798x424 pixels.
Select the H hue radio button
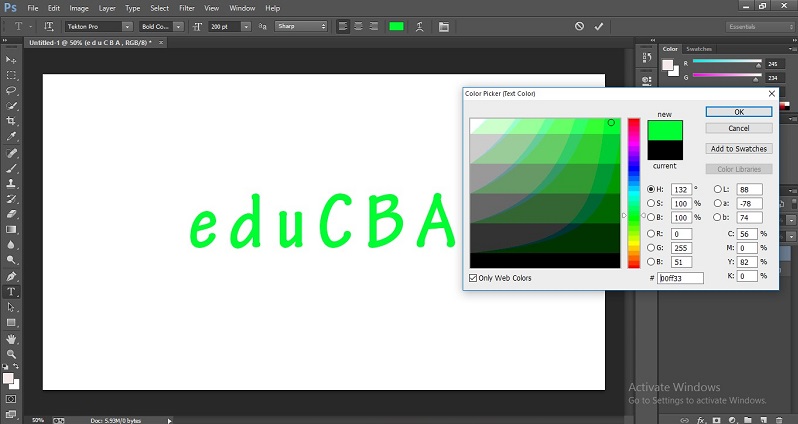[x=650, y=189]
